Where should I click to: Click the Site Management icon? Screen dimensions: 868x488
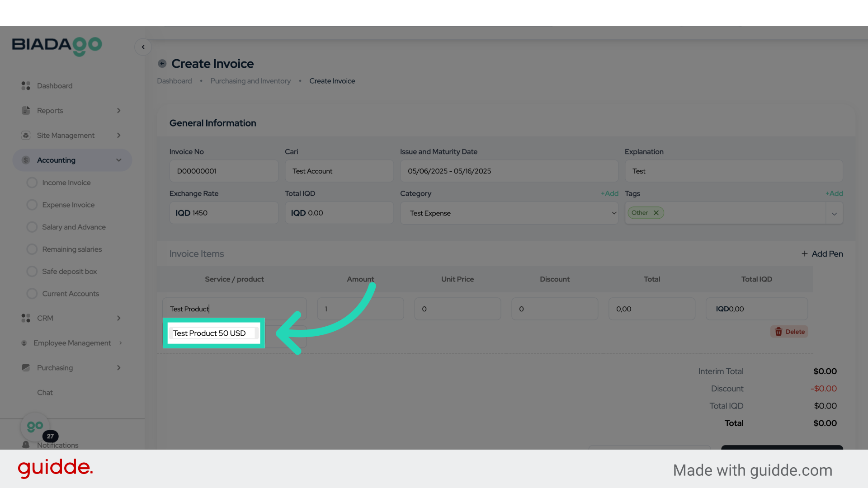26,136
